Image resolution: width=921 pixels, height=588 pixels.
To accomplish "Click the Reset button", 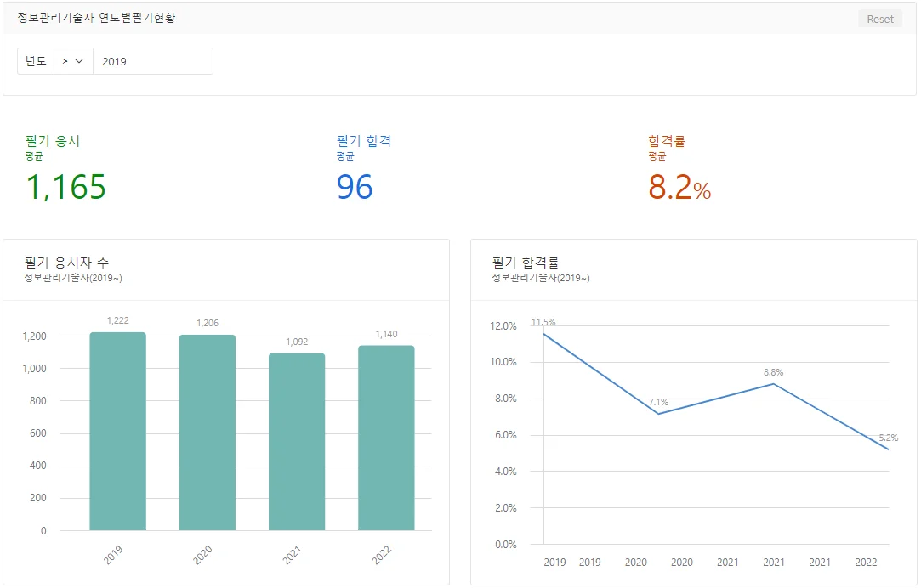I will (879, 18).
